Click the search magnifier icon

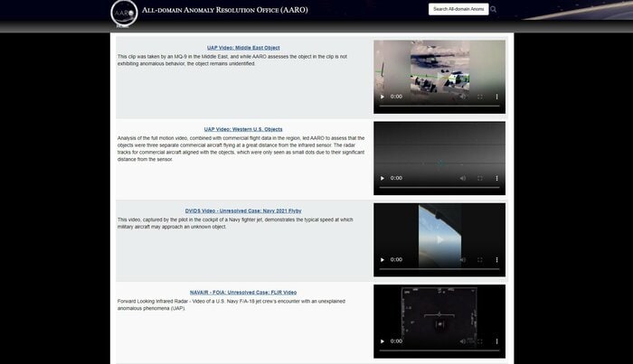tap(494, 9)
